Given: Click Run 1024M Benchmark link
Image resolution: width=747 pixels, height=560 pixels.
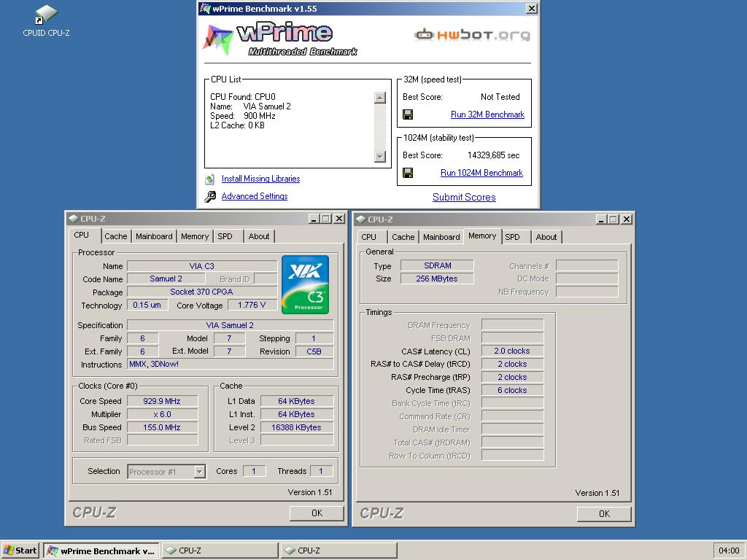Looking at the screenshot, I should pyautogui.click(x=481, y=173).
